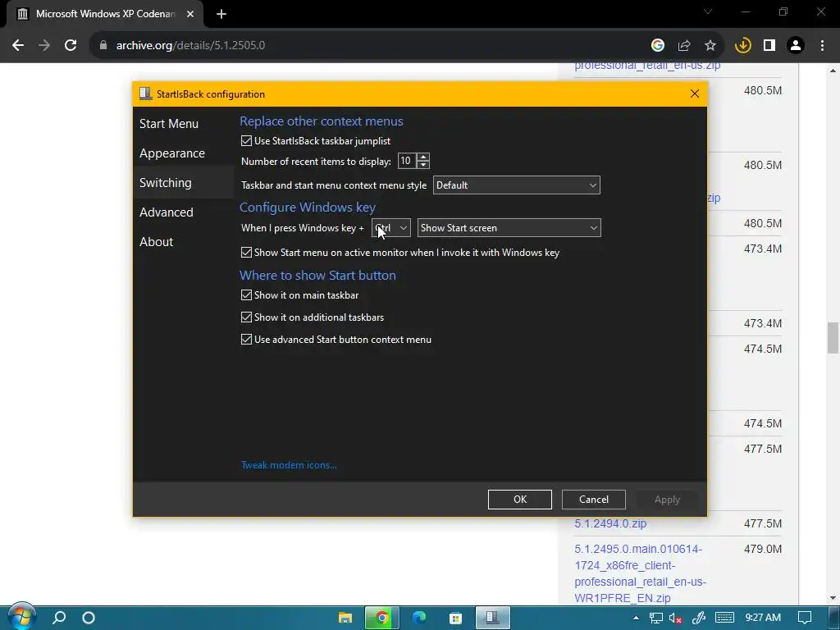This screenshot has height=630, width=840.
Task: Reload the archive.org page
Action: 71,46
